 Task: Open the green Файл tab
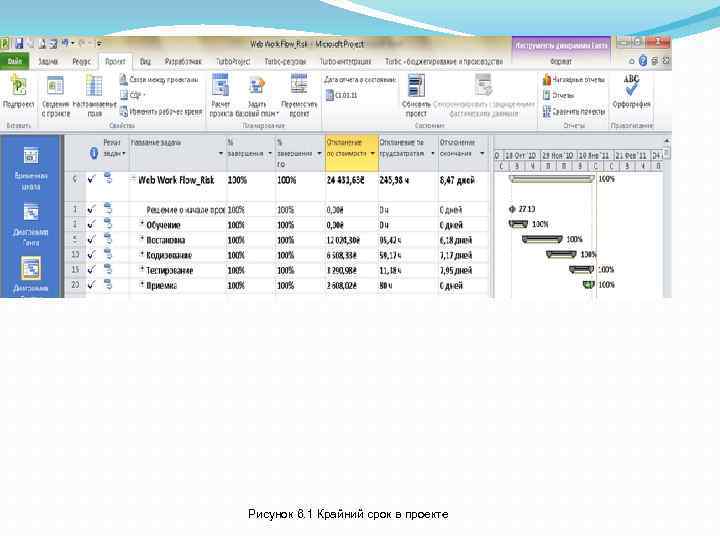pyautogui.click(x=15, y=61)
